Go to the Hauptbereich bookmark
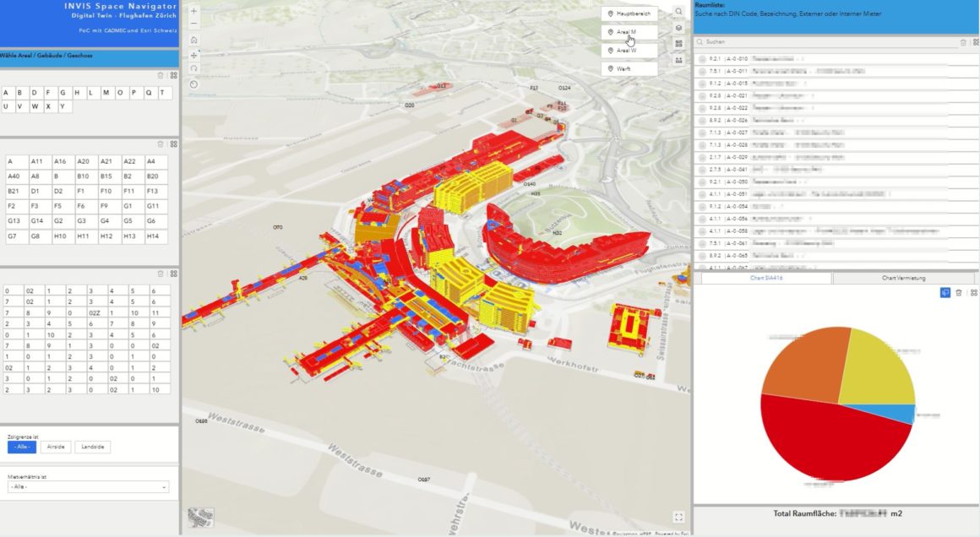The height and width of the screenshot is (537, 980). (x=629, y=14)
